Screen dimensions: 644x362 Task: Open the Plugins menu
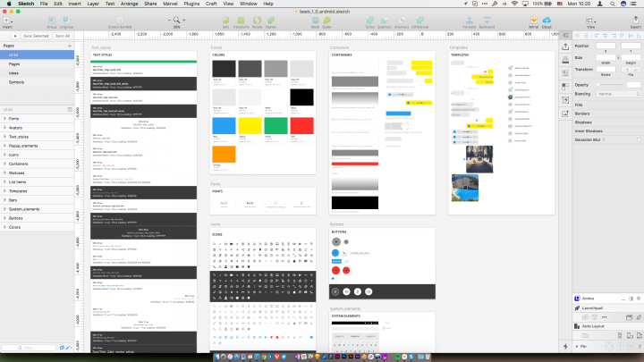click(191, 4)
